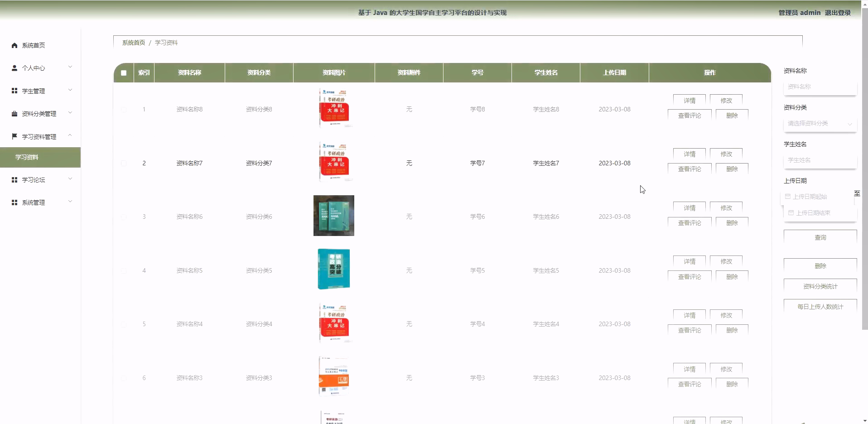
Task: Open the 每日上传人数统计 button
Action: (x=820, y=307)
